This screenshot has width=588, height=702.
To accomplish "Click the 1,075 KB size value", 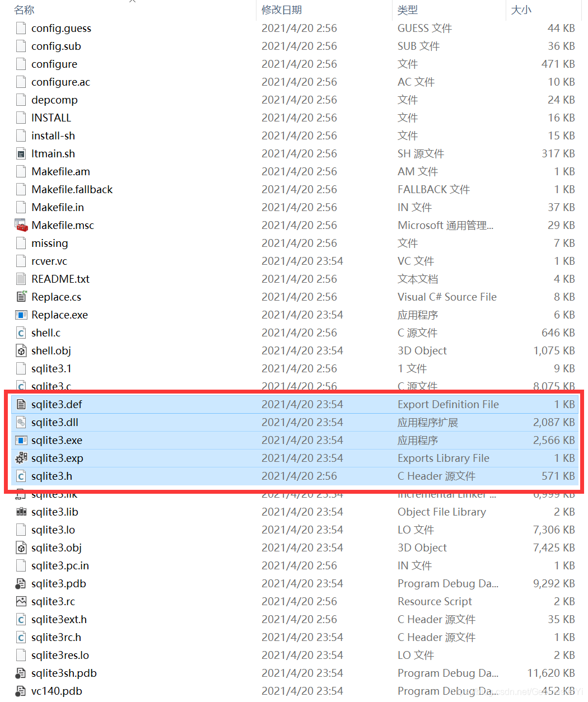I will pyautogui.click(x=554, y=350).
